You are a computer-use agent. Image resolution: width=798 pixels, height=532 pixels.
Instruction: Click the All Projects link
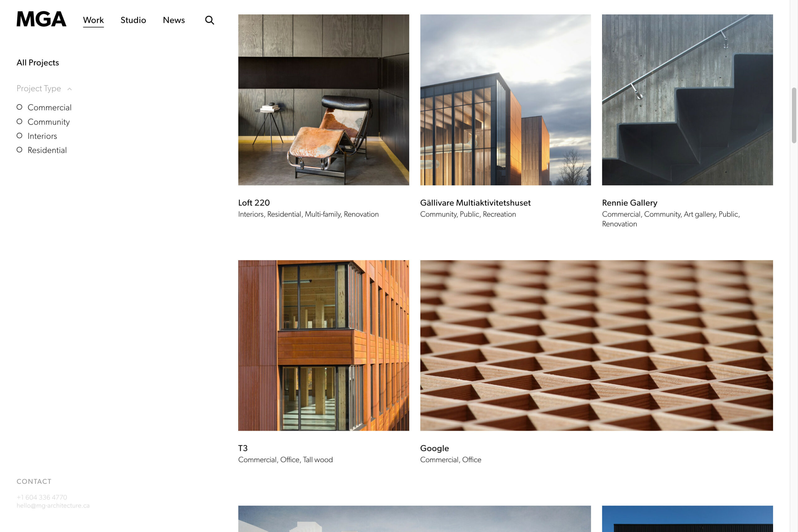38,63
